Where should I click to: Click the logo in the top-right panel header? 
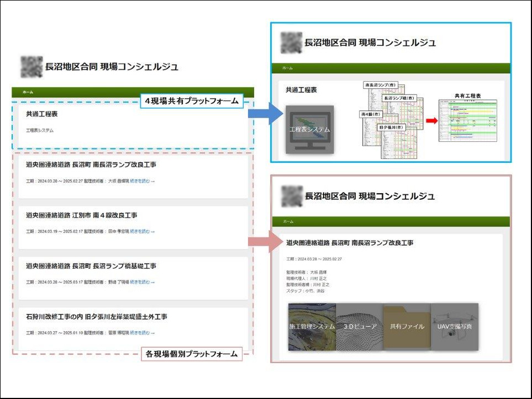(291, 42)
